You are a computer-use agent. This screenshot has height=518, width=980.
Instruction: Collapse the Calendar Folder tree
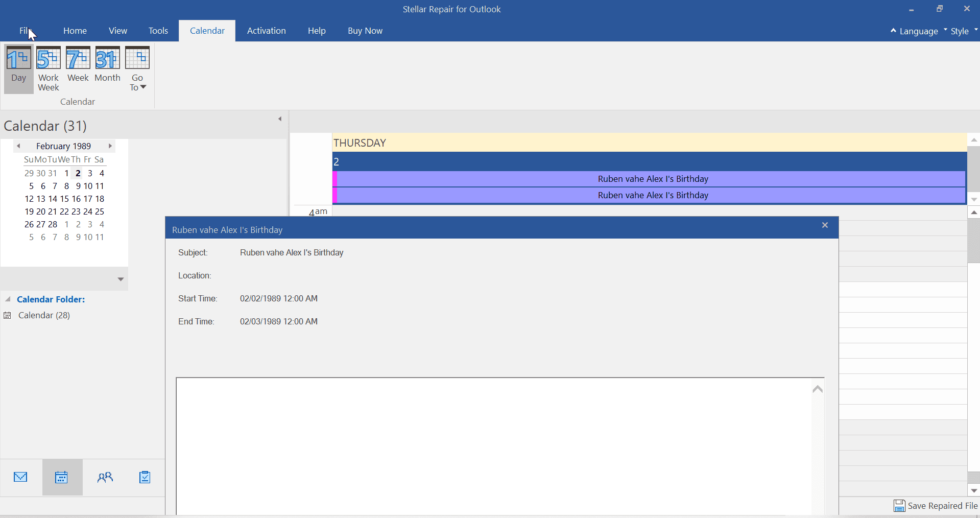[8, 299]
